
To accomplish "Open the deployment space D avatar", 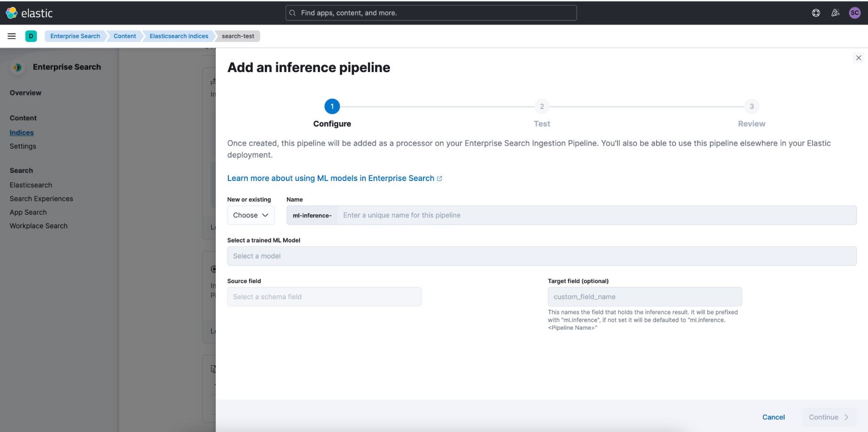I will point(31,36).
